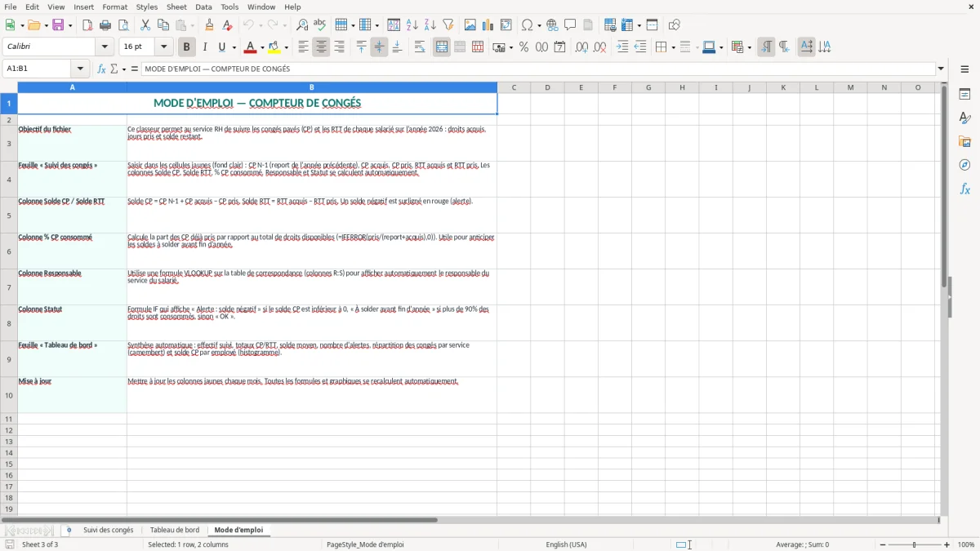Open background color dropdown arrow
The height and width of the screenshot is (551, 980).
[x=286, y=48]
